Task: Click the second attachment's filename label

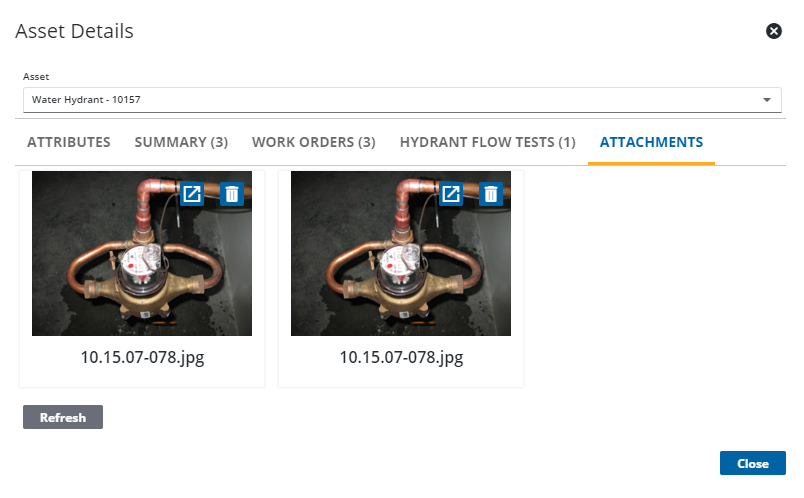Action: (x=401, y=357)
